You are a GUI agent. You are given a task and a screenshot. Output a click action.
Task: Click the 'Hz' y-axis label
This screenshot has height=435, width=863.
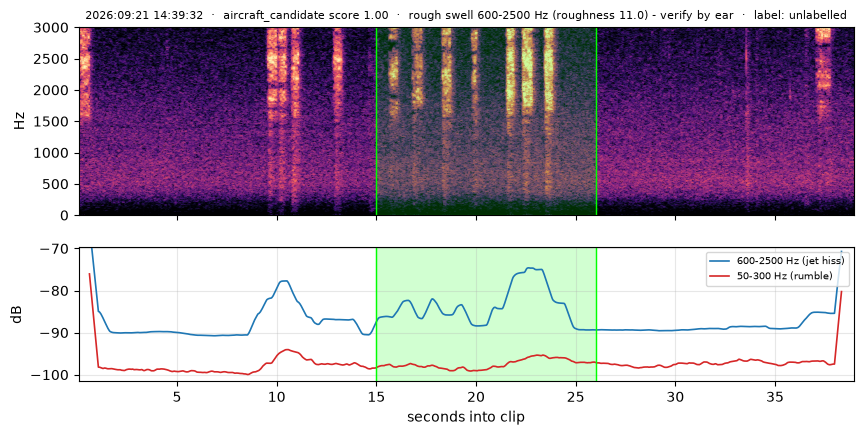[x=20, y=121]
